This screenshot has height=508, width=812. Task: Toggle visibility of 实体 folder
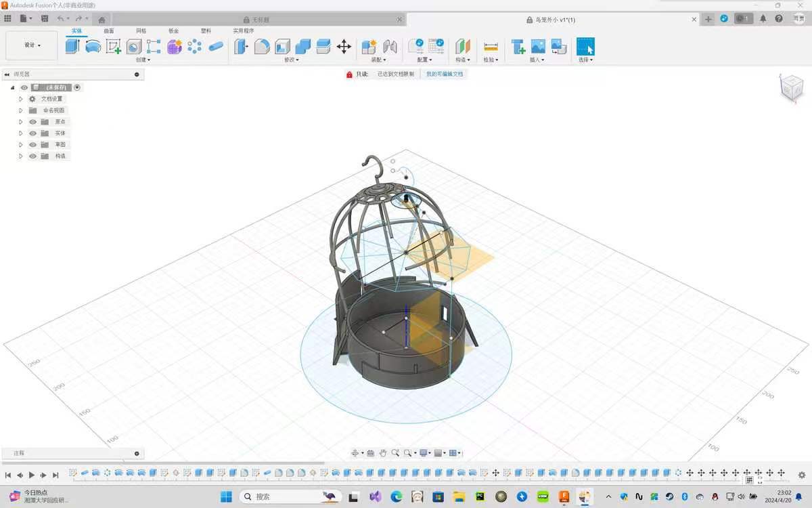coord(32,133)
